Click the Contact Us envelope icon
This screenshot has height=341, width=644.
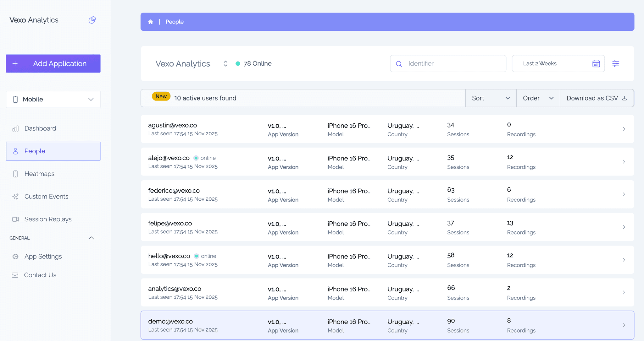click(x=15, y=275)
